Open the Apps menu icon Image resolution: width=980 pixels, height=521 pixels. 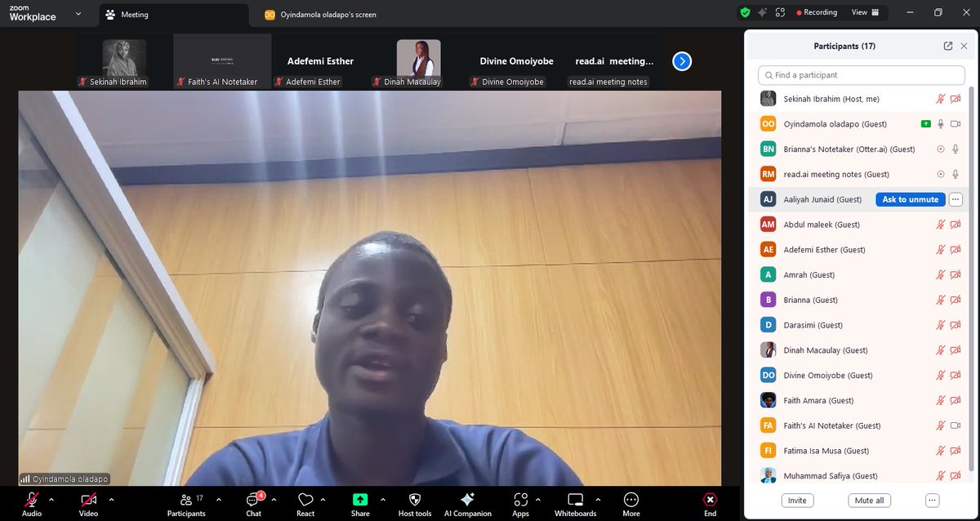pos(520,503)
